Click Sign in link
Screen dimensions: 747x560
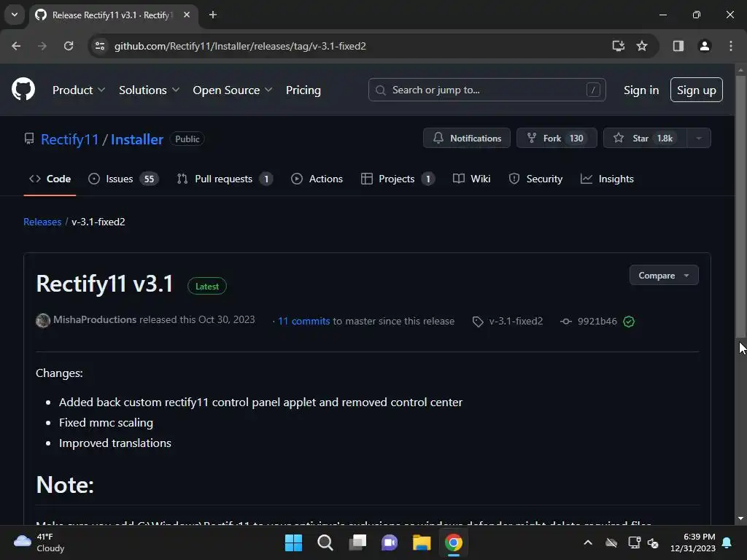pos(641,90)
